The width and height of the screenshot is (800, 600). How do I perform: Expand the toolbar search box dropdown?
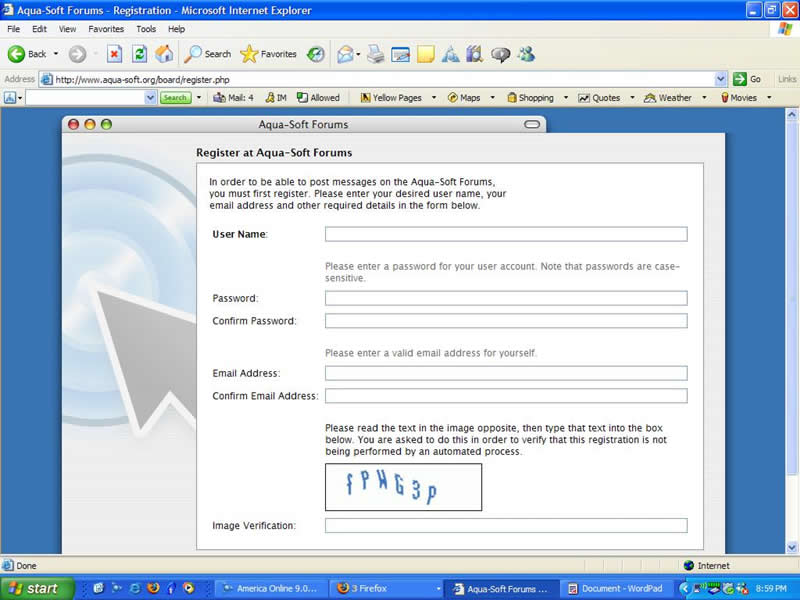tap(150, 97)
